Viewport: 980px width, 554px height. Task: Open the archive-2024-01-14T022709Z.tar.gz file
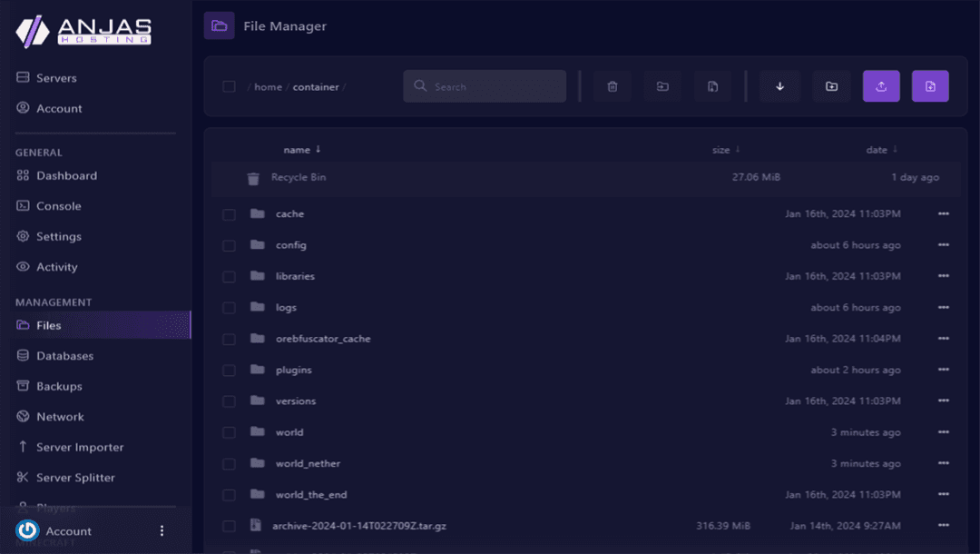coord(360,526)
